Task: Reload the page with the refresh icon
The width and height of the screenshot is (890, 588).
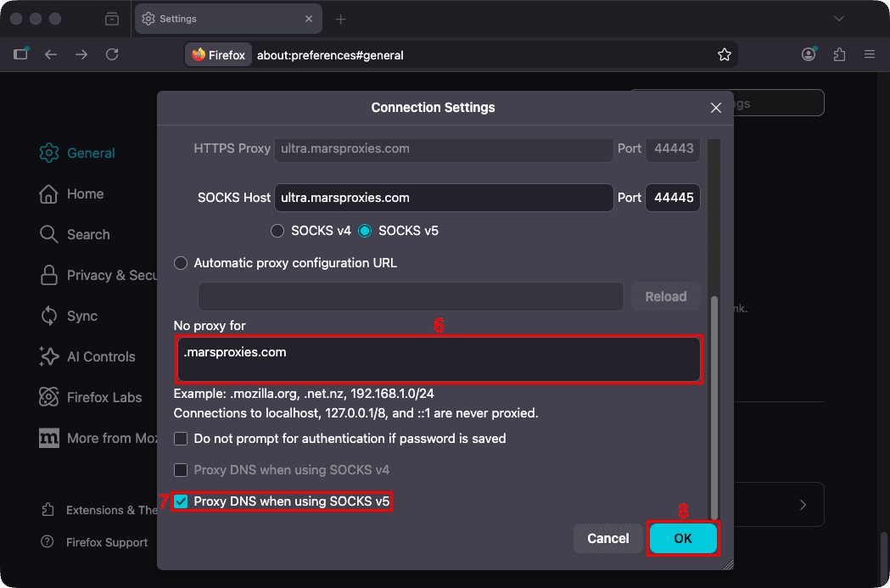Action: (x=112, y=54)
